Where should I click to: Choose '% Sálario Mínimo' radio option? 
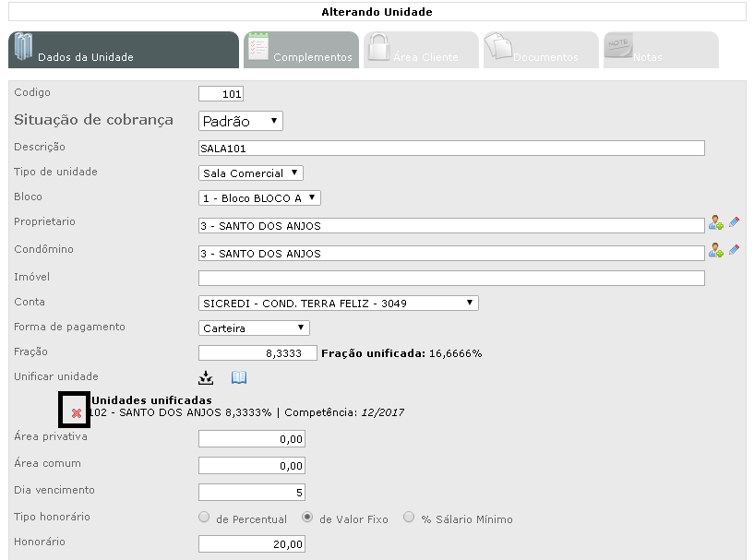click(x=409, y=518)
